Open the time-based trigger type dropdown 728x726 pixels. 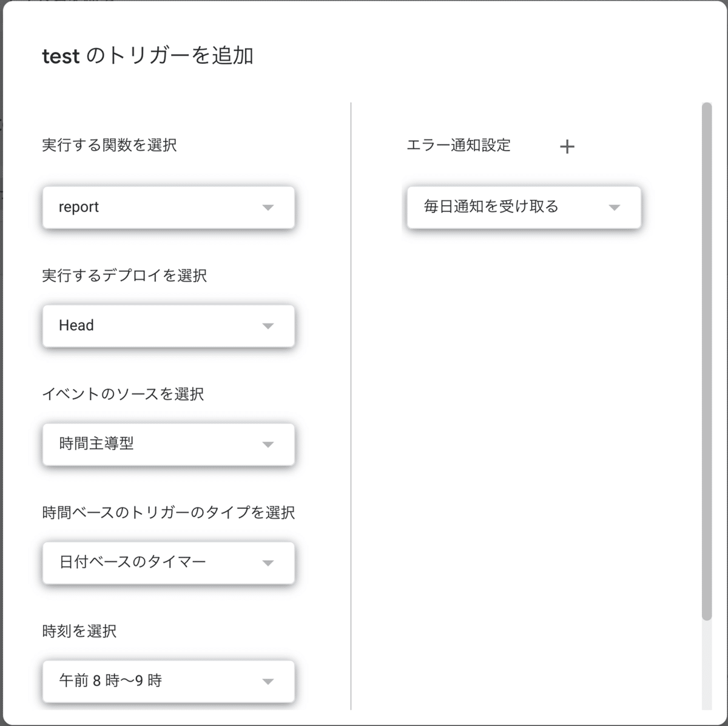168,563
